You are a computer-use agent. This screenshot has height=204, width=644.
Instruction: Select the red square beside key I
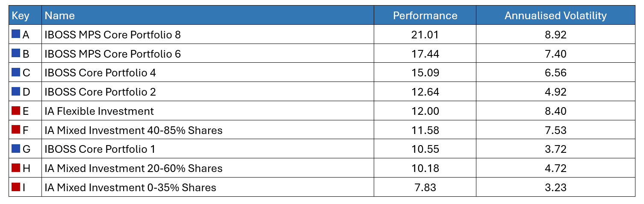[x=16, y=187]
